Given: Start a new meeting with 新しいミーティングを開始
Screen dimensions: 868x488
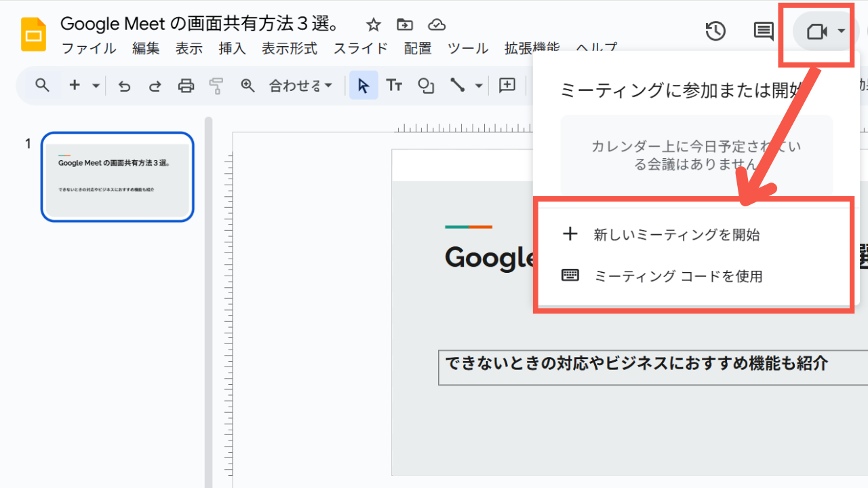Looking at the screenshot, I should pyautogui.click(x=676, y=235).
